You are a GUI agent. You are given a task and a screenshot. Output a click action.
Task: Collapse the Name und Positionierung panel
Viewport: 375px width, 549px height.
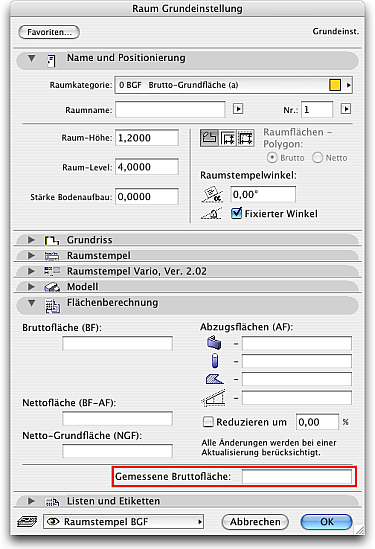[32, 58]
